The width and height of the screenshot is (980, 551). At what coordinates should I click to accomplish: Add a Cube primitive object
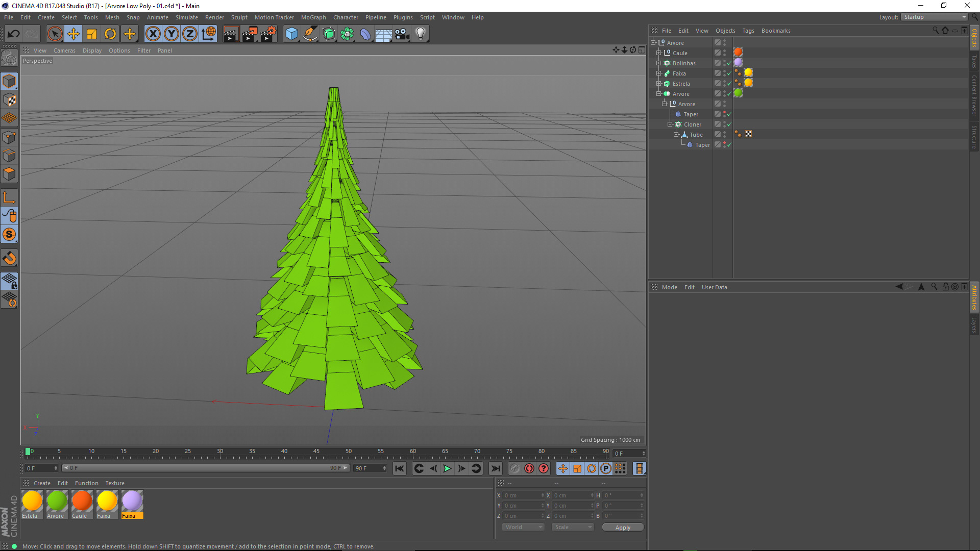coord(291,34)
